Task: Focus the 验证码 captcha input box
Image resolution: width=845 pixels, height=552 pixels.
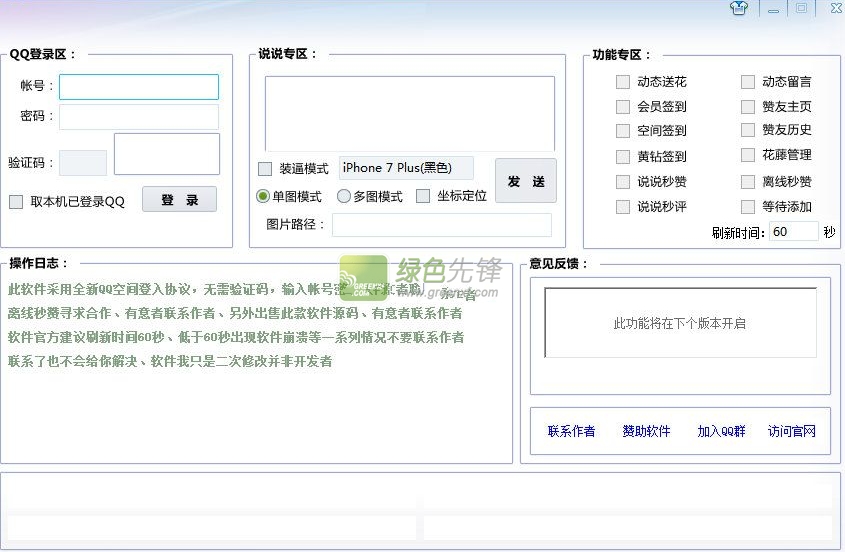Action: pyautogui.click(x=83, y=163)
